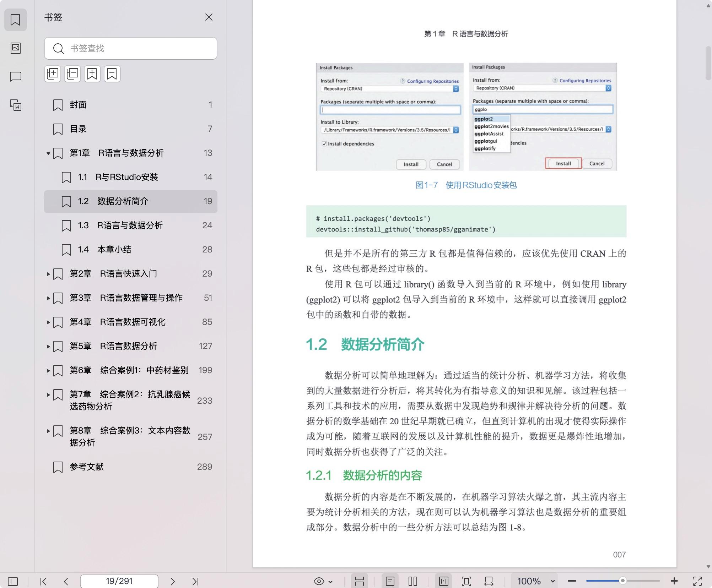712x588 pixels.
Task: Click the 图1-7 使用RStudio安装包 caption
Action: [466, 185]
